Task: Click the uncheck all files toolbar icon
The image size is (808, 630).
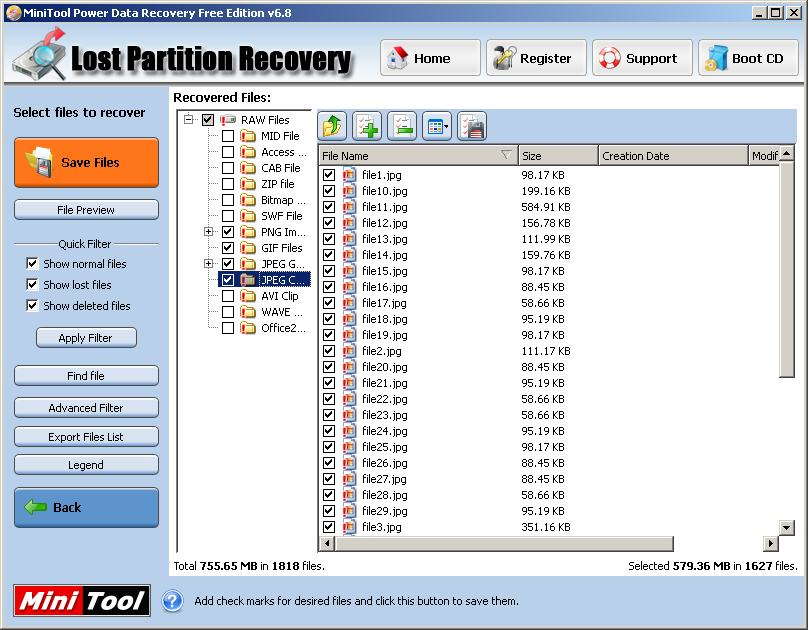Action: pyautogui.click(x=402, y=126)
